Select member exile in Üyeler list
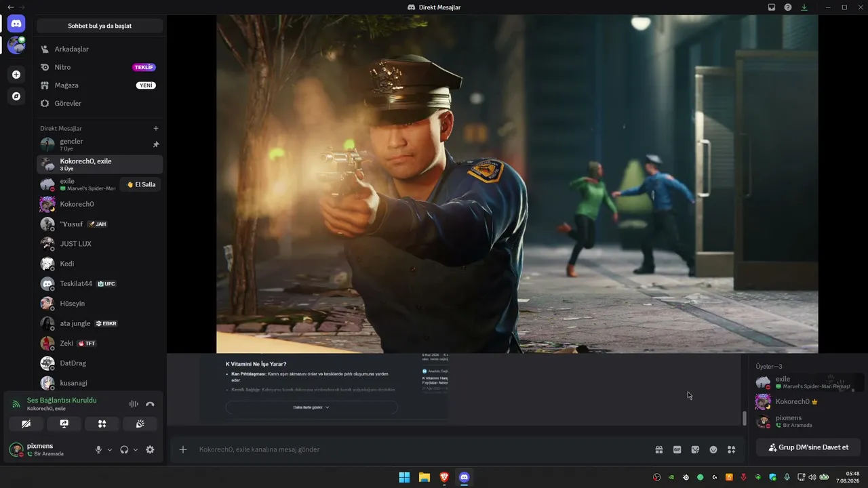Image resolution: width=868 pixels, height=488 pixels. click(x=809, y=382)
